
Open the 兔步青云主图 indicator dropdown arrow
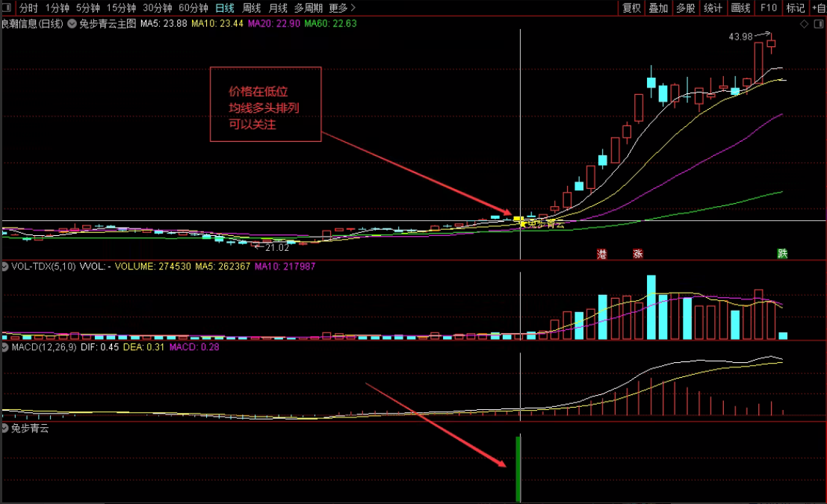(72, 24)
